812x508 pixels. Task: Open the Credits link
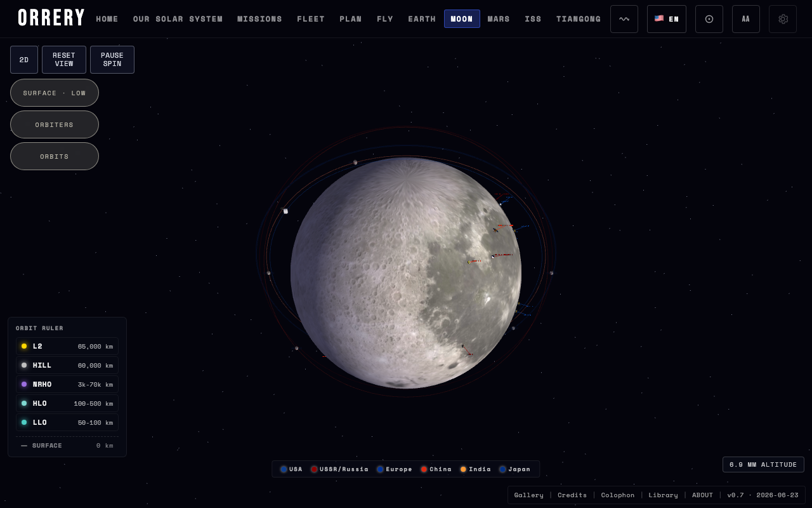(572, 495)
